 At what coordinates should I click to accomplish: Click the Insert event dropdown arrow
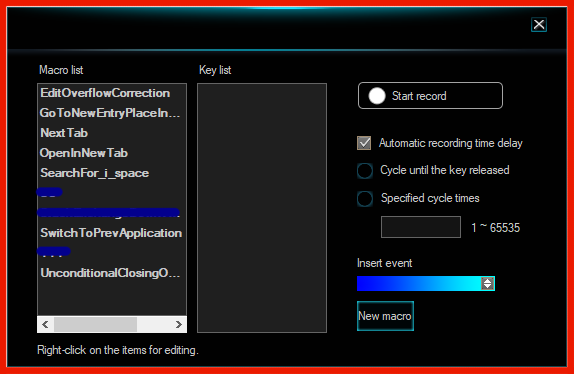coord(488,284)
